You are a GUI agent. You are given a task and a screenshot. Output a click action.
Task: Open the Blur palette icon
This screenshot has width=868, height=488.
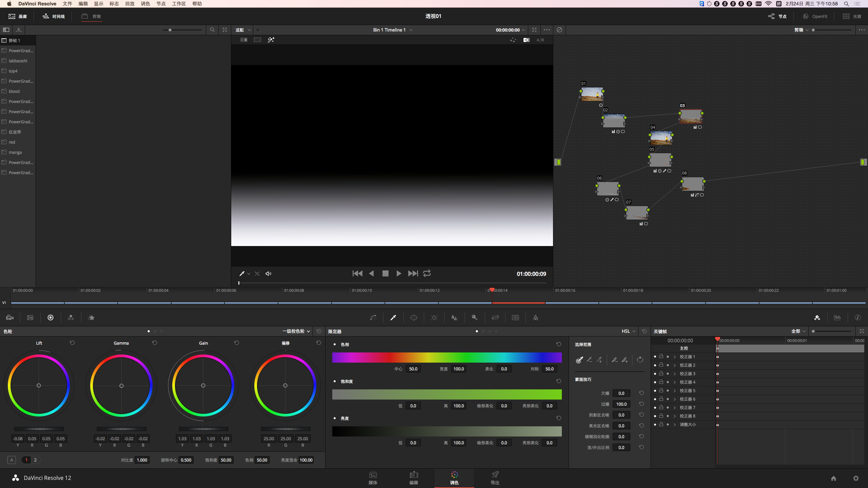pos(454,318)
